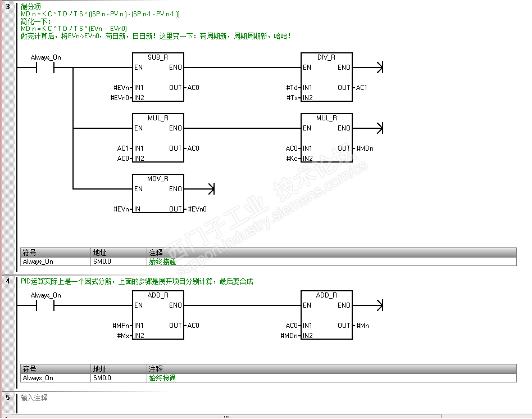Image resolution: width=532 pixels, height=419 pixels.
Task: Click 注释 header in network 3 table
Action: coord(332,253)
